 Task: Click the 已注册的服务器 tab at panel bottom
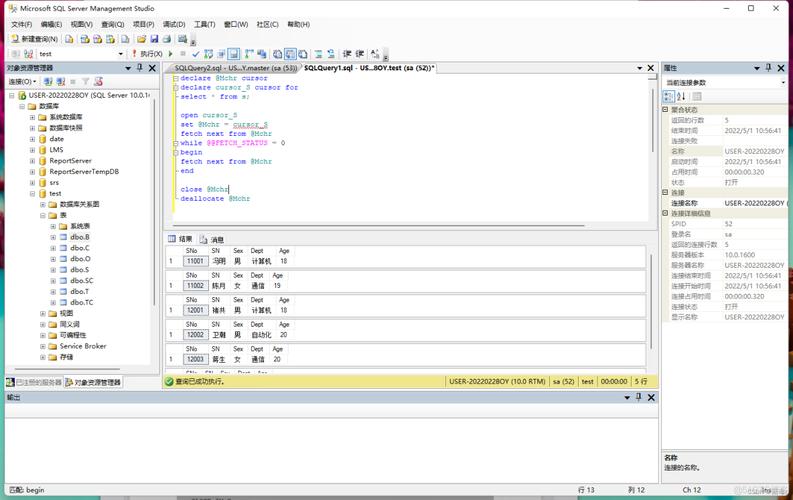(x=35, y=382)
